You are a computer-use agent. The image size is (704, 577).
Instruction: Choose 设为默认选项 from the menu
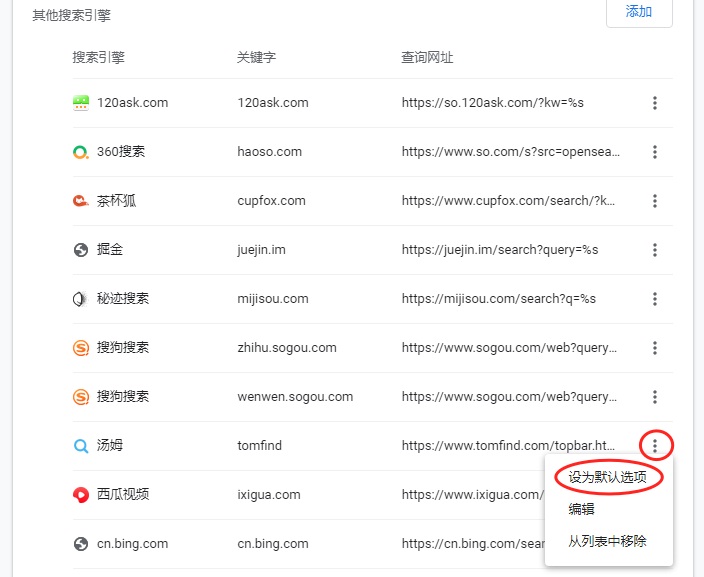tap(608, 477)
